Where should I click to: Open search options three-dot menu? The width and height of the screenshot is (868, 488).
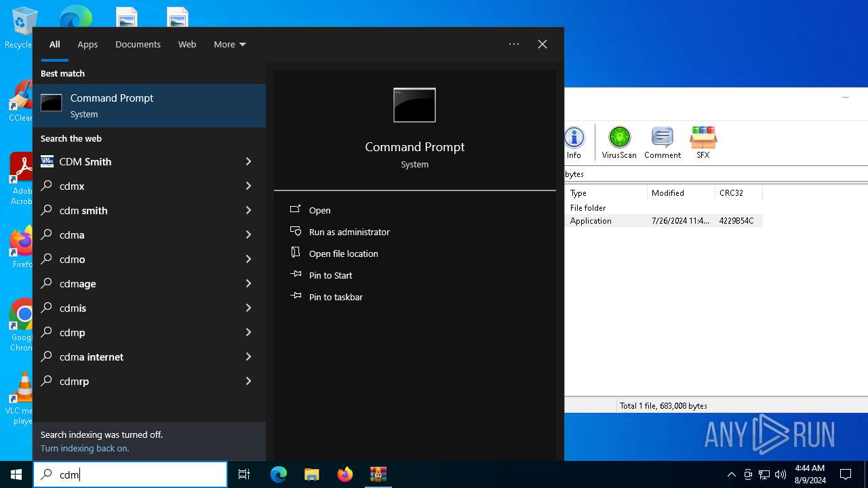click(x=514, y=44)
